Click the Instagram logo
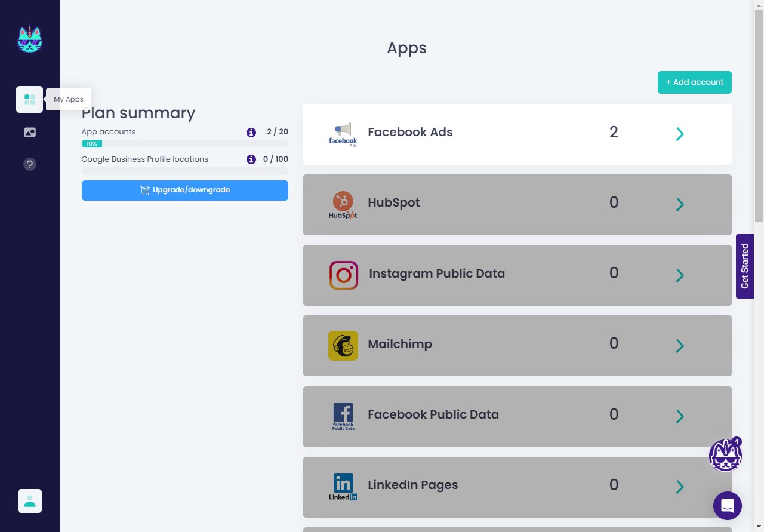The image size is (764, 532). click(344, 275)
